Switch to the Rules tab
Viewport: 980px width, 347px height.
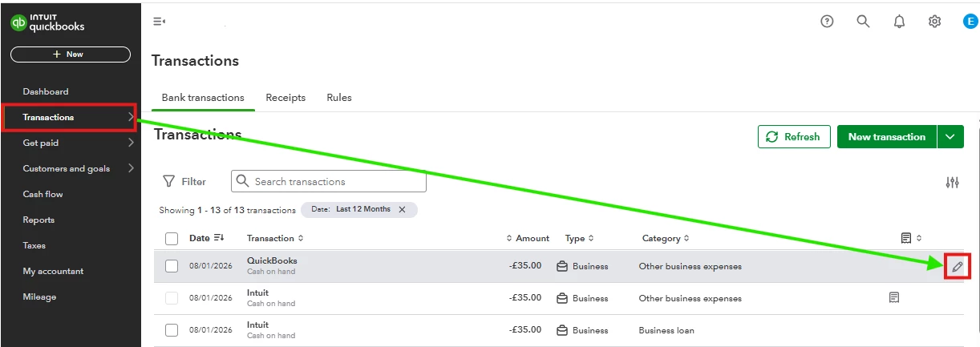point(339,98)
